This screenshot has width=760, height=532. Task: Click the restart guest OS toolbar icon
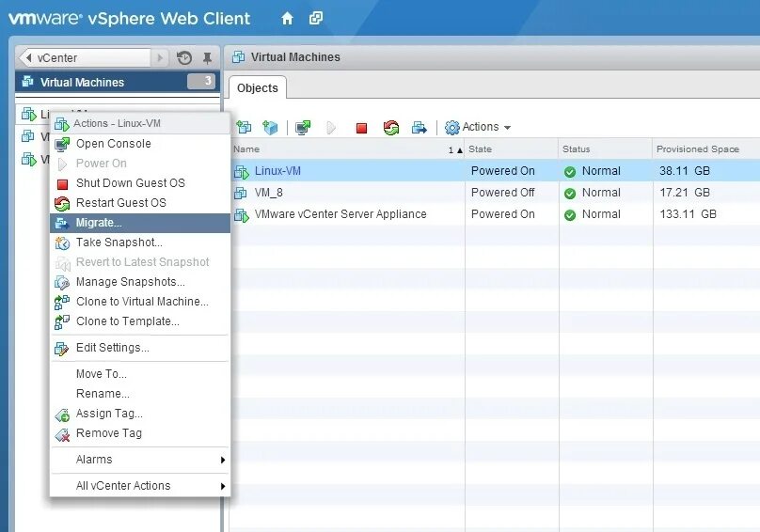[390, 128]
